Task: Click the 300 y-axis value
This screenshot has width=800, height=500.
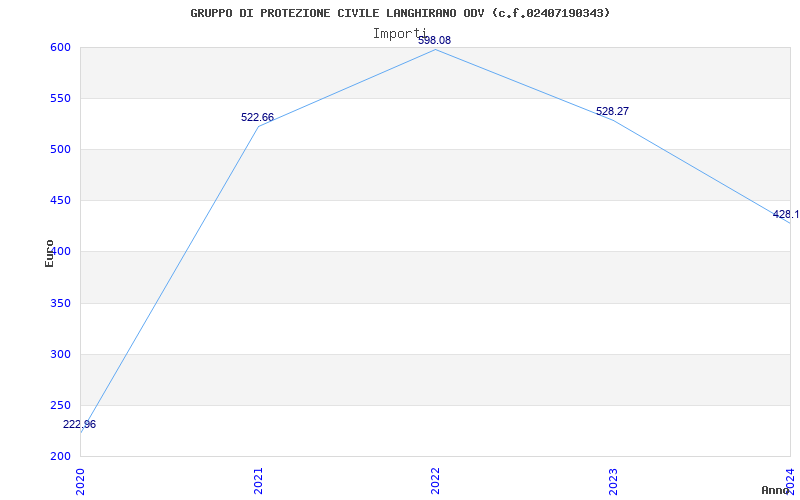Action: pyautogui.click(x=60, y=355)
